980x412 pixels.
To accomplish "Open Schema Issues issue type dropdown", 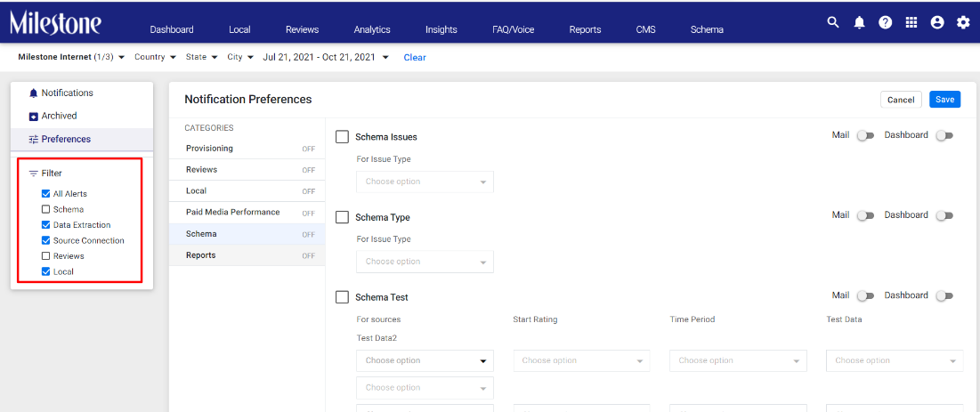I will [x=425, y=182].
